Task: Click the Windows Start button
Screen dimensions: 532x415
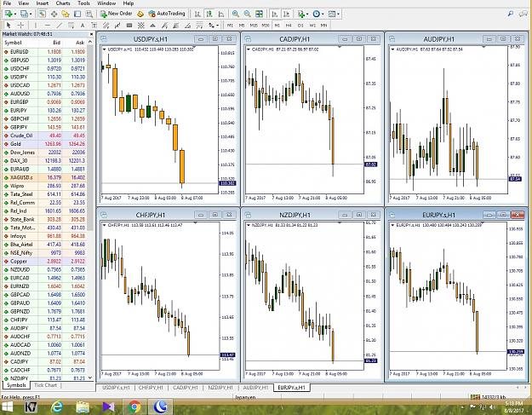Action: pyautogui.click(x=8, y=406)
